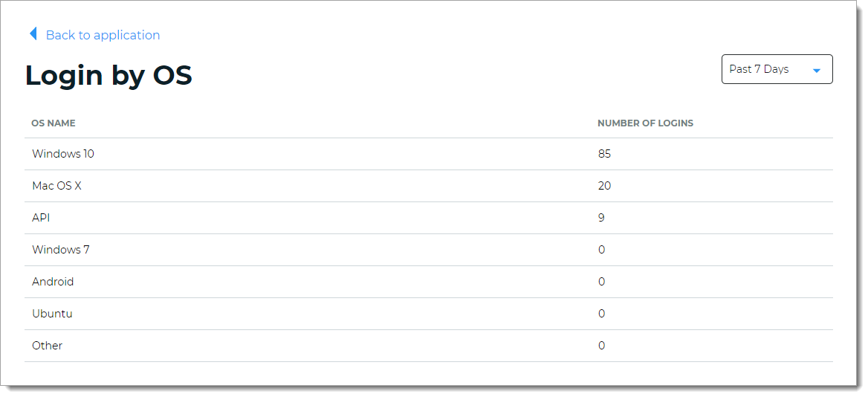Click the 85 logins value

pos(604,154)
